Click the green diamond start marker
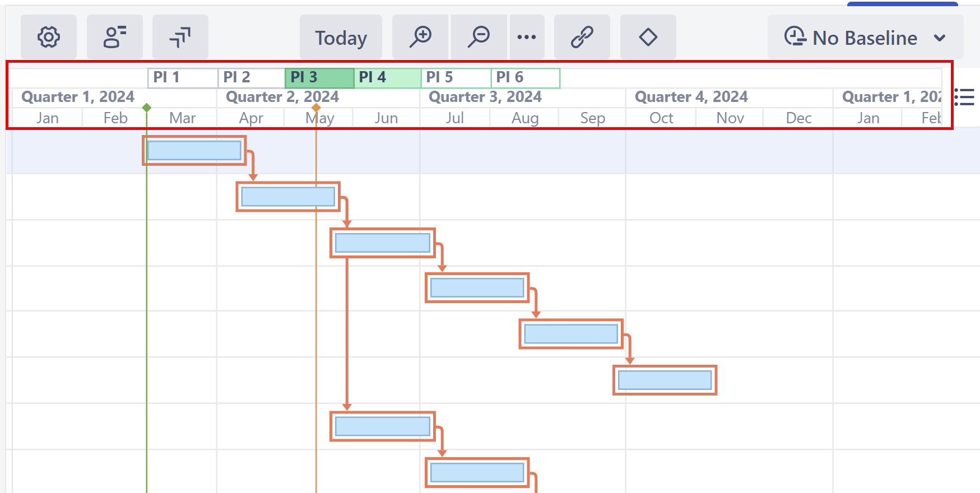Image resolution: width=980 pixels, height=493 pixels. [147, 107]
